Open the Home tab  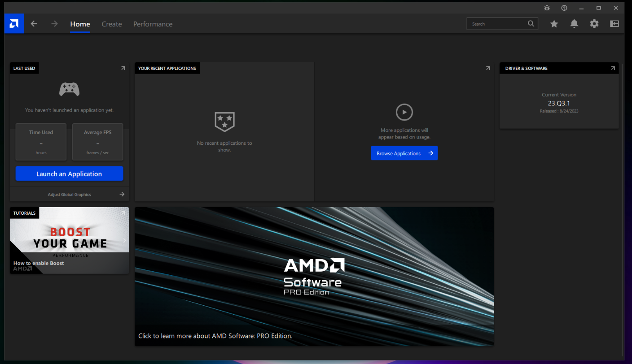80,24
